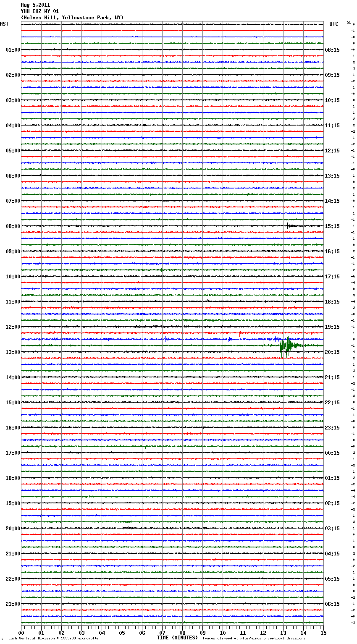The width and height of the screenshot is (357, 644).
Task: Select the 04:00 MST row label
Action: 13,126
